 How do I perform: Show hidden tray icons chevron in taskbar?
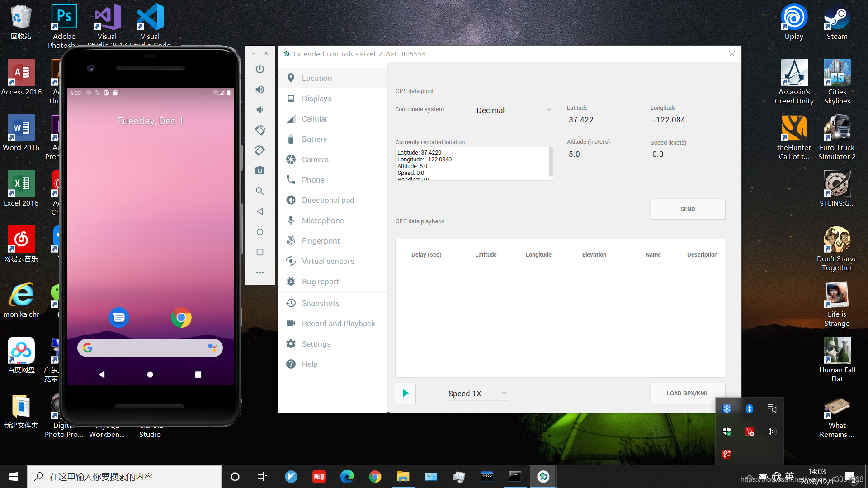tap(749, 477)
